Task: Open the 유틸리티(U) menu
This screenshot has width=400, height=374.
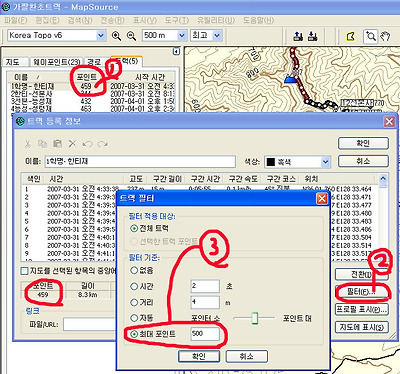Action: point(216,20)
